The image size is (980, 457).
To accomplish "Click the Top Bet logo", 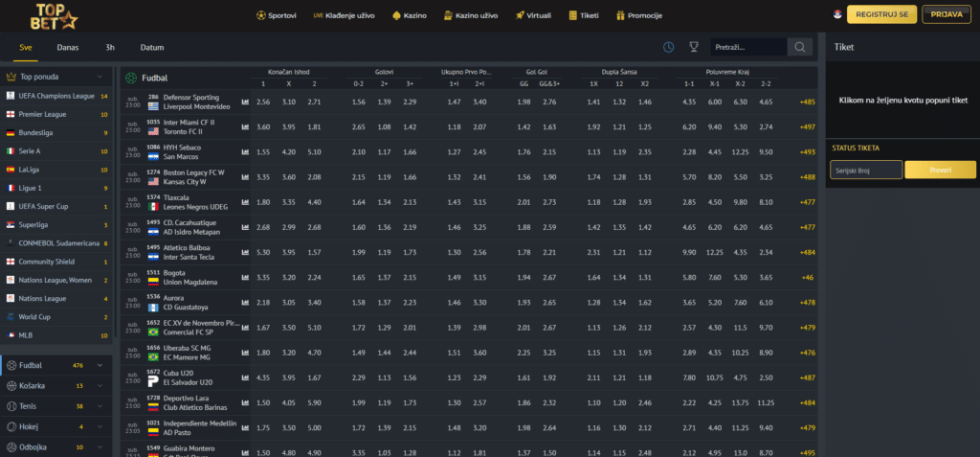I will tap(55, 16).
